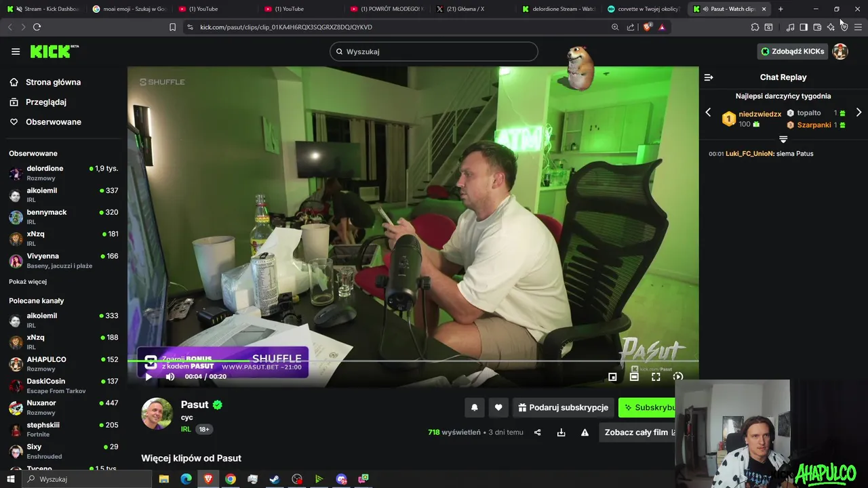Open xNzq followed channel
This screenshot has width=868, height=488.
tap(64, 239)
